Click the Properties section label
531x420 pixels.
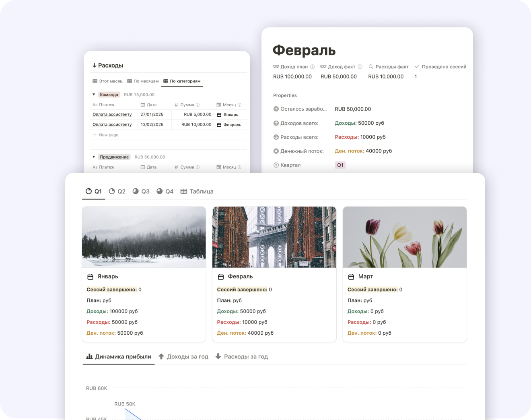click(285, 96)
